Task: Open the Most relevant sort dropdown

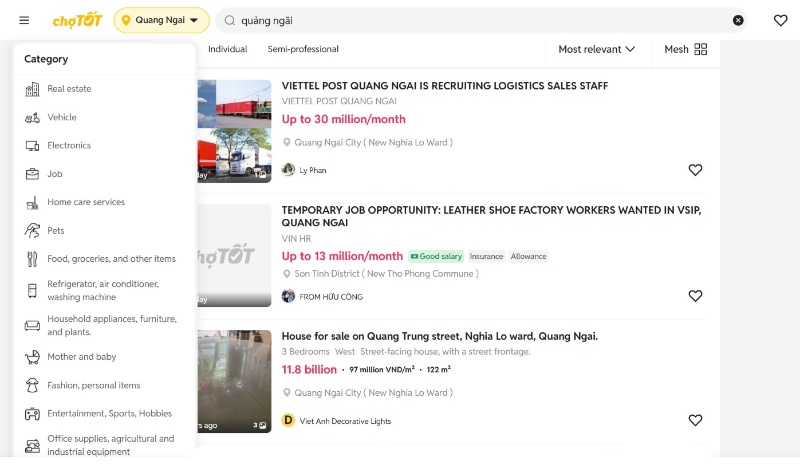Action: pyautogui.click(x=596, y=49)
